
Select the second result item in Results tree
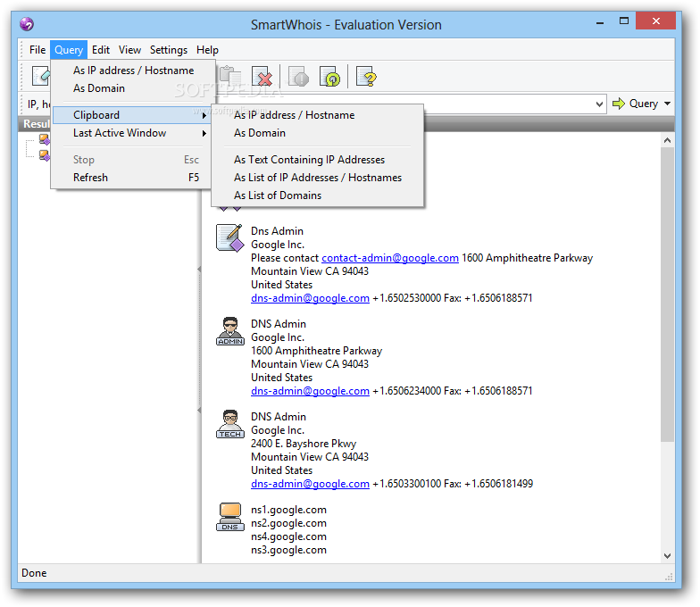coord(45,155)
